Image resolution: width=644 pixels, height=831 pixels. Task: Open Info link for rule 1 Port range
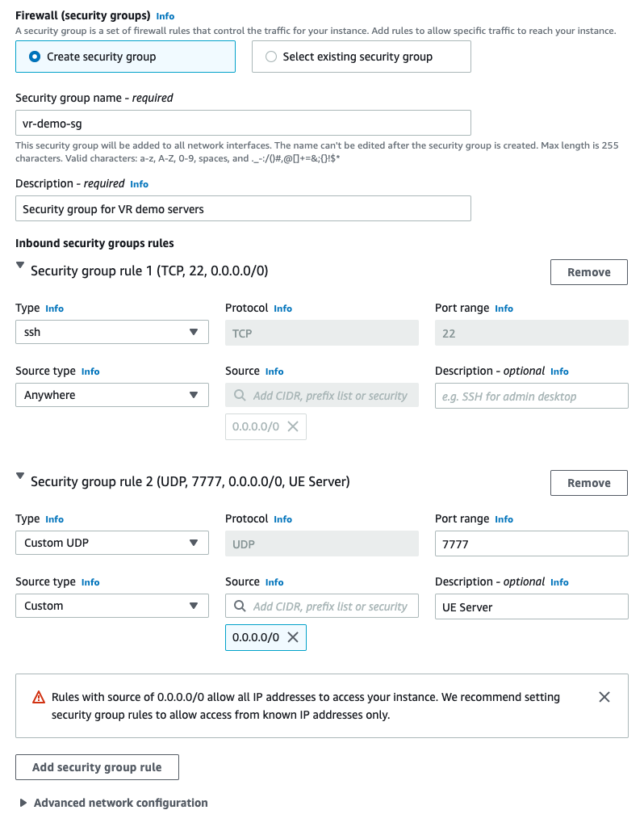click(x=504, y=308)
